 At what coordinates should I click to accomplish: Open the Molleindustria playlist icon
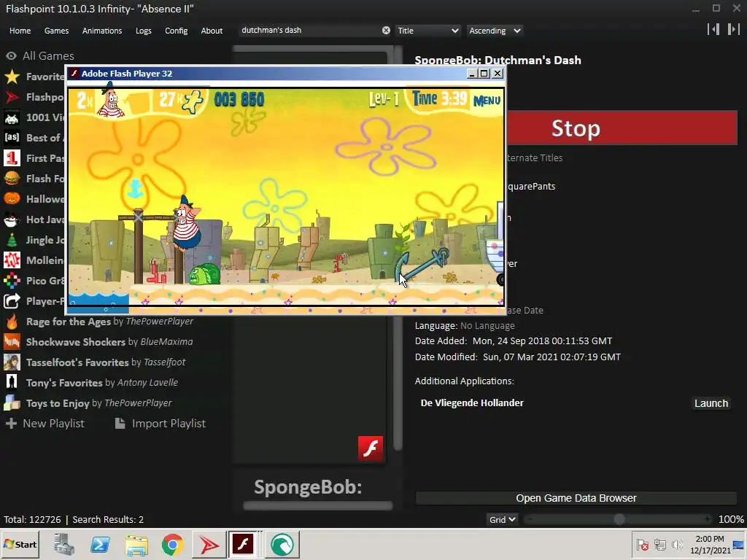point(12,260)
